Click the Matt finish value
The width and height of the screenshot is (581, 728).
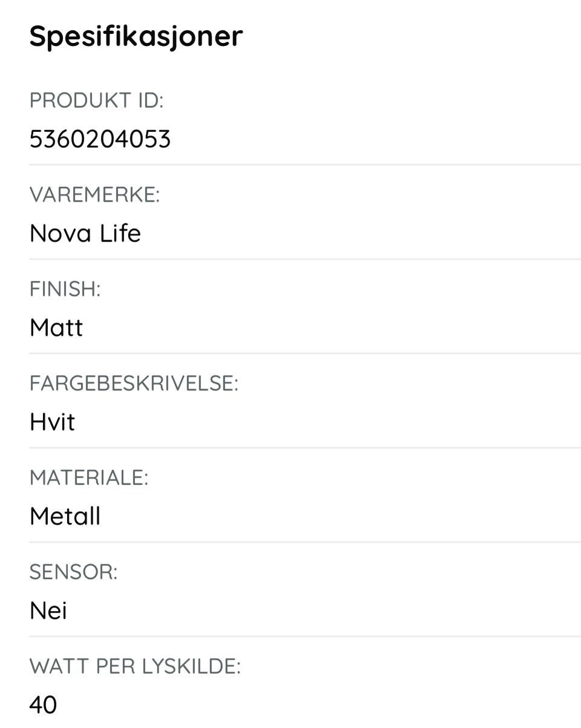pos(56,328)
